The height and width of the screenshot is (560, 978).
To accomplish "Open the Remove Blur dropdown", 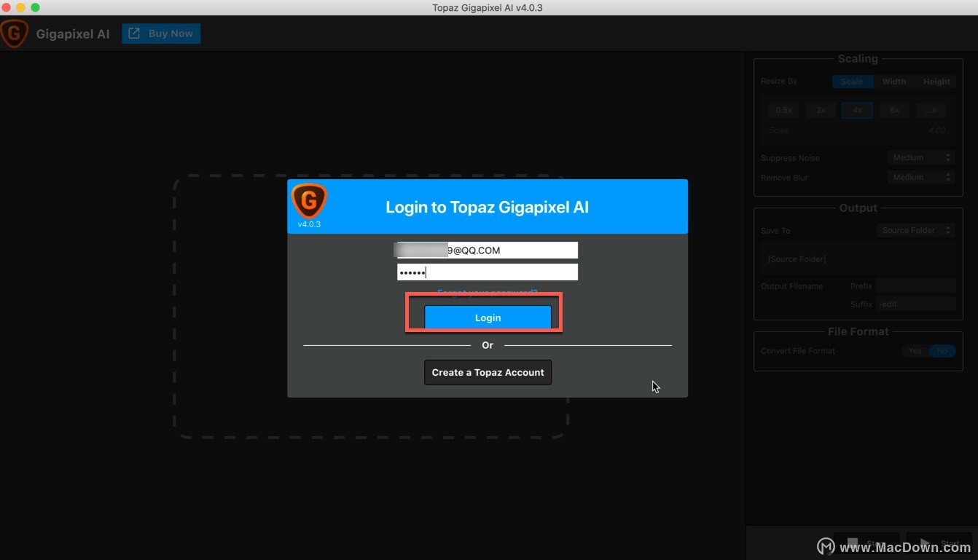I will (921, 177).
